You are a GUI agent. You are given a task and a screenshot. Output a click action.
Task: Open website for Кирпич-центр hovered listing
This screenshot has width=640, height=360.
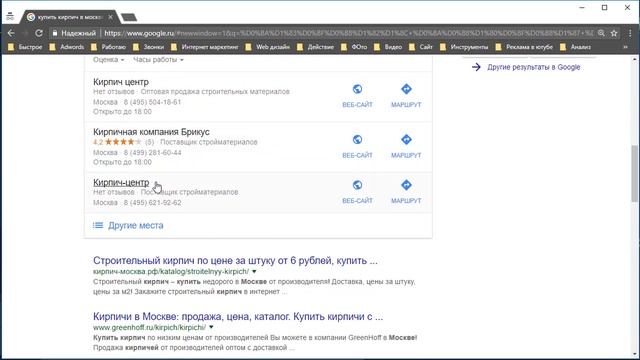(357, 192)
